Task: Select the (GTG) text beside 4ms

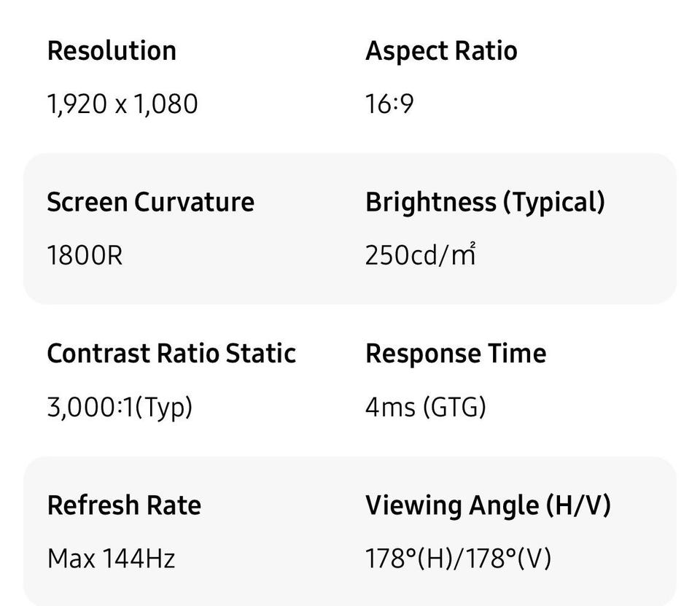Action: coord(454,407)
